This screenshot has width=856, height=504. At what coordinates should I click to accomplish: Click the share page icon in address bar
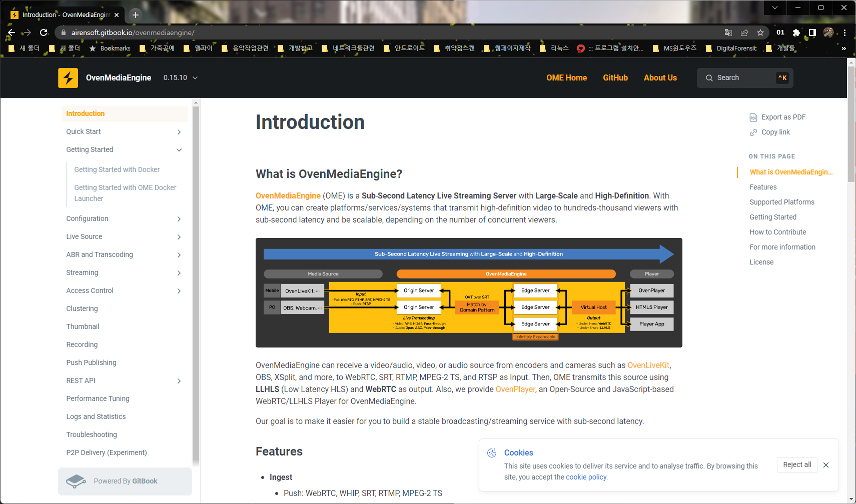click(744, 32)
